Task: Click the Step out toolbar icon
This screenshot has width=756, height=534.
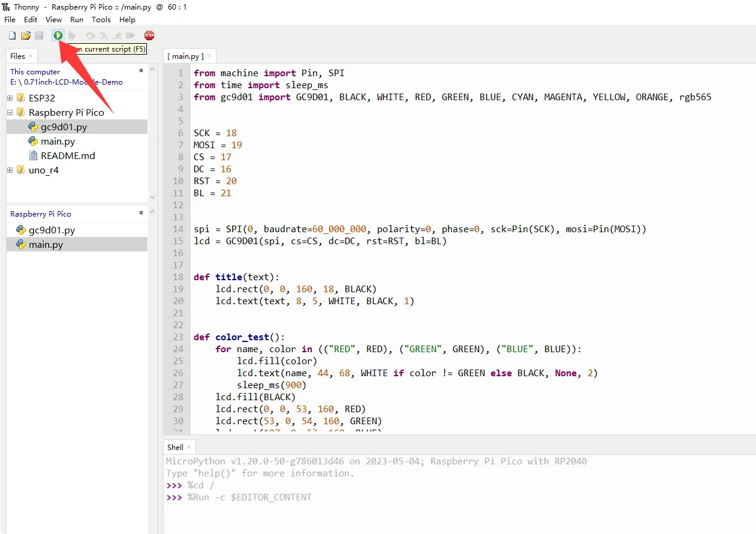Action: tap(117, 35)
